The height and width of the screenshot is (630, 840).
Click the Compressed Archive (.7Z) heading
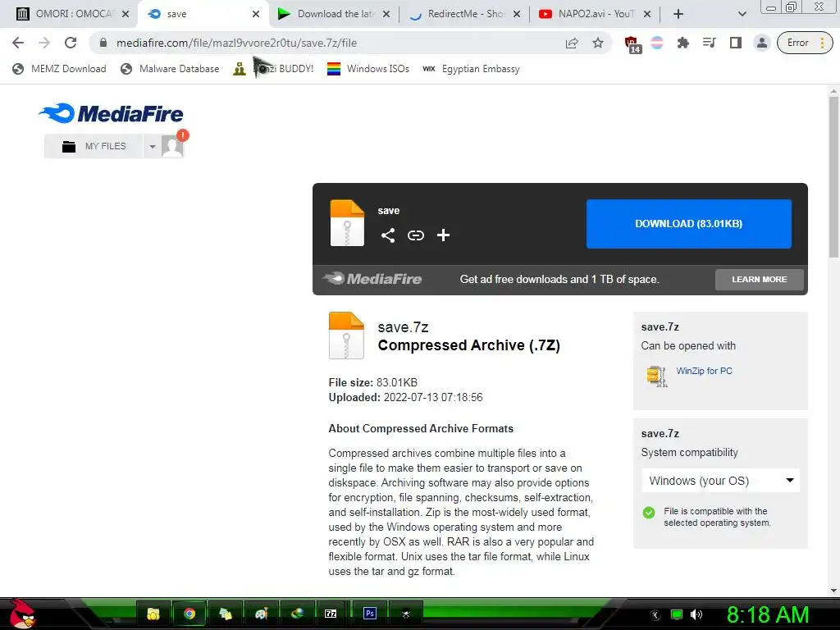click(x=468, y=345)
